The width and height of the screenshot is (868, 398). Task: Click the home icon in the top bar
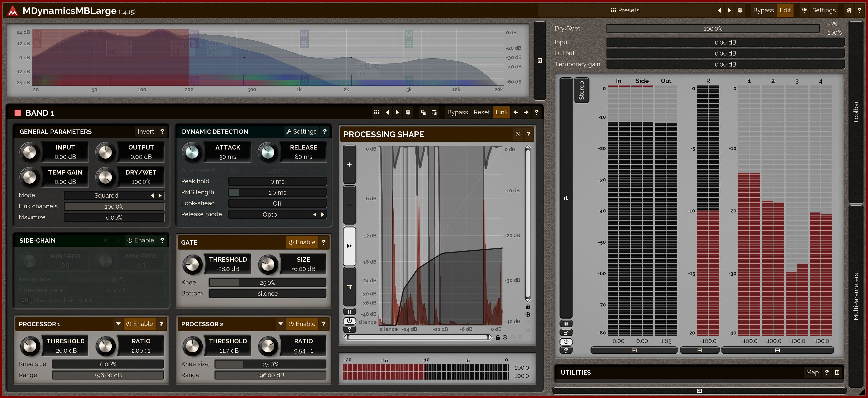(849, 10)
